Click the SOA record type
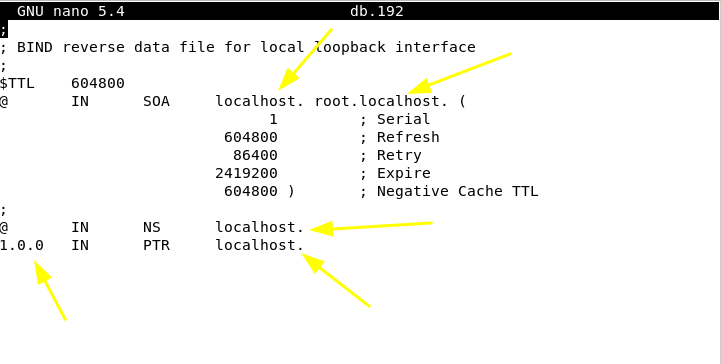The height and width of the screenshot is (364, 721). coord(156,101)
